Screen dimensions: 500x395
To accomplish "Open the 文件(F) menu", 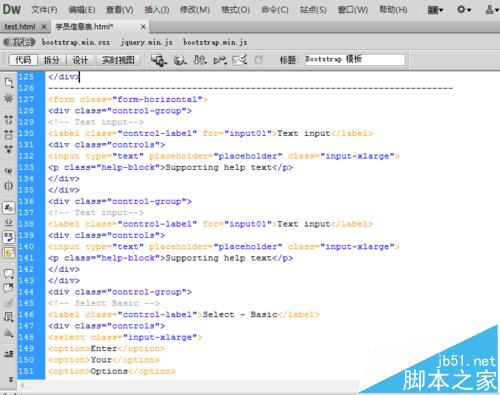I will 44,10.
